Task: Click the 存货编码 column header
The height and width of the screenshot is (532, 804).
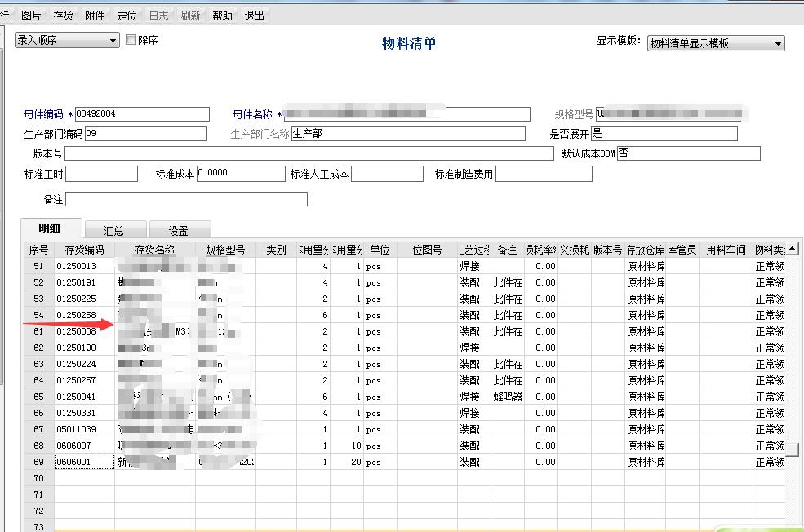Action: pyautogui.click(x=85, y=250)
